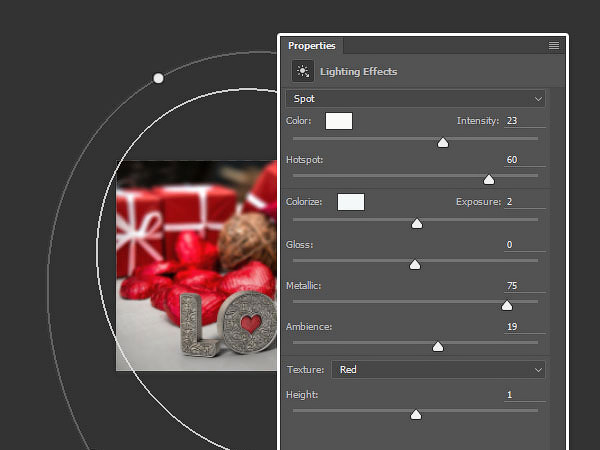Click the Gloss slider handle
Image resolution: width=600 pixels, height=450 pixels.
point(415,264)
